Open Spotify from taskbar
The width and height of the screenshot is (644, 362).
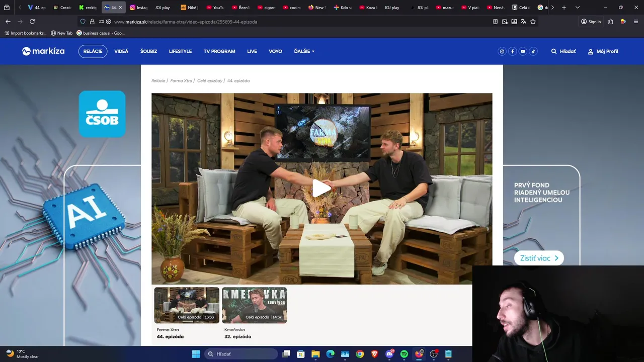(x=404, y=354)
